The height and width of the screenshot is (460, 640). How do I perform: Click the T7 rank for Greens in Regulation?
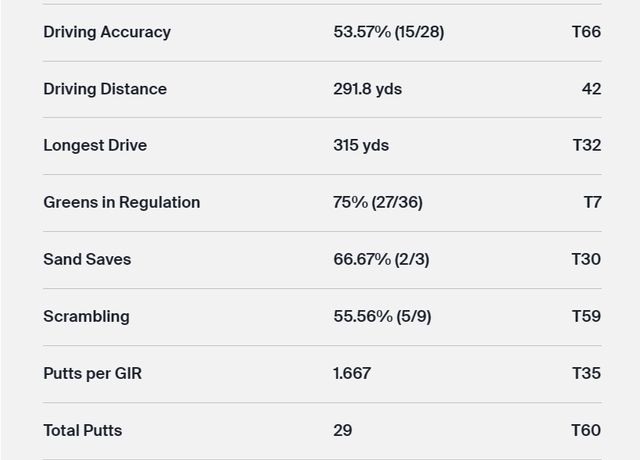tap(592, 202)
